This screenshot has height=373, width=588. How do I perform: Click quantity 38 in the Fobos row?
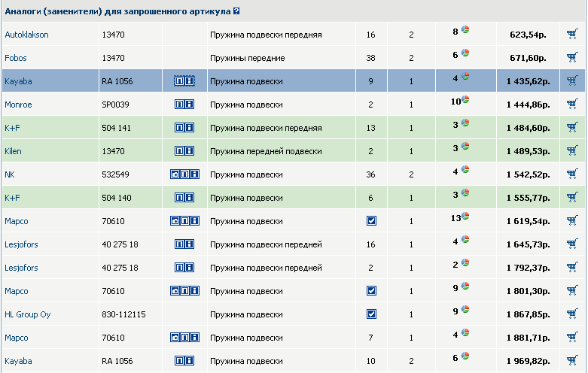(370, 58)
